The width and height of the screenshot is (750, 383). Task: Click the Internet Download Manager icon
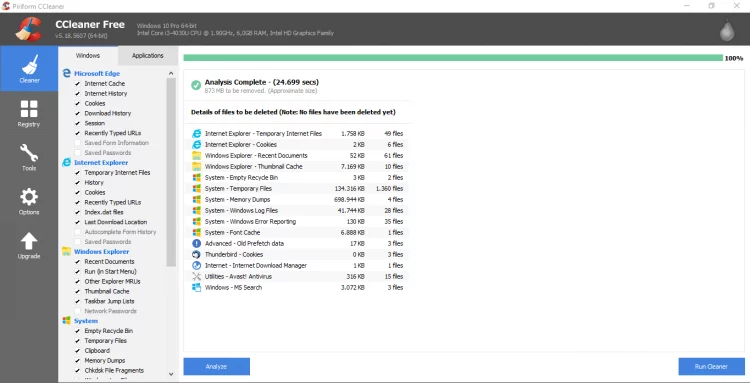pos(196,265)
